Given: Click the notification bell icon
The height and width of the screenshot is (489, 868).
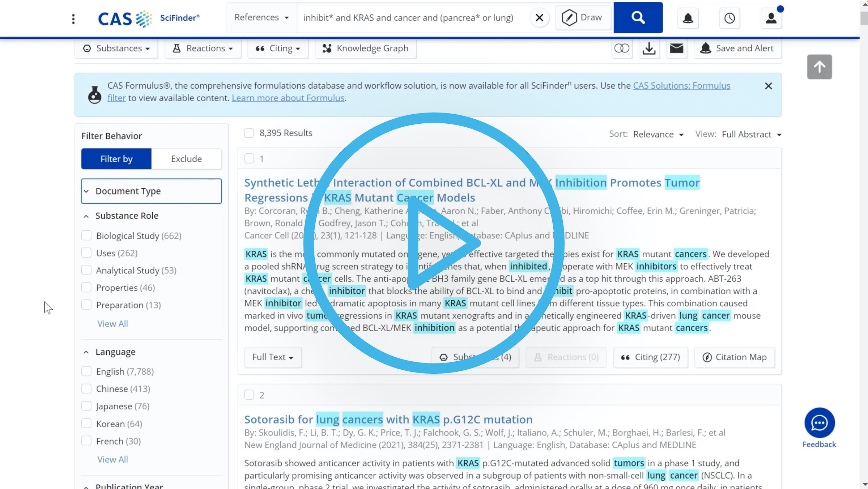Looking at the screenshot, I should click(x=688, y=18).
